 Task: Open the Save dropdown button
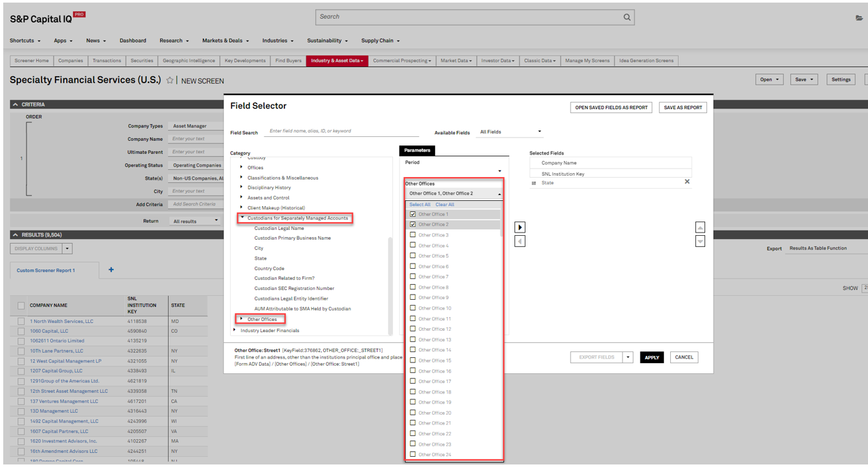tap(804, 79)
